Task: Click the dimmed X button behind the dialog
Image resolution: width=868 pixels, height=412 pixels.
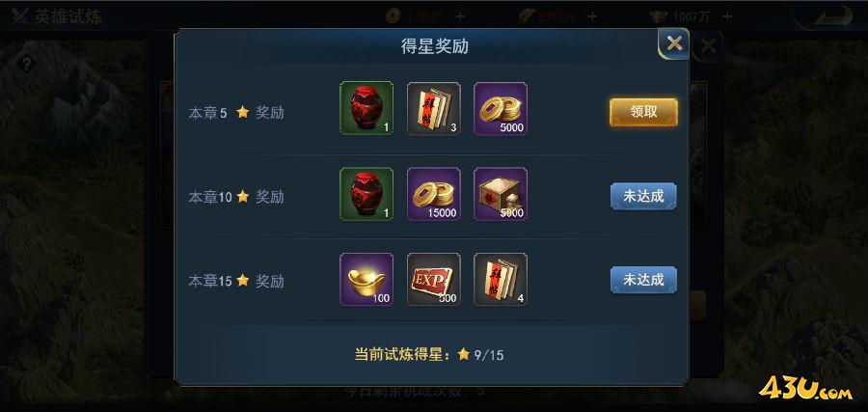Action: point(708,46)
